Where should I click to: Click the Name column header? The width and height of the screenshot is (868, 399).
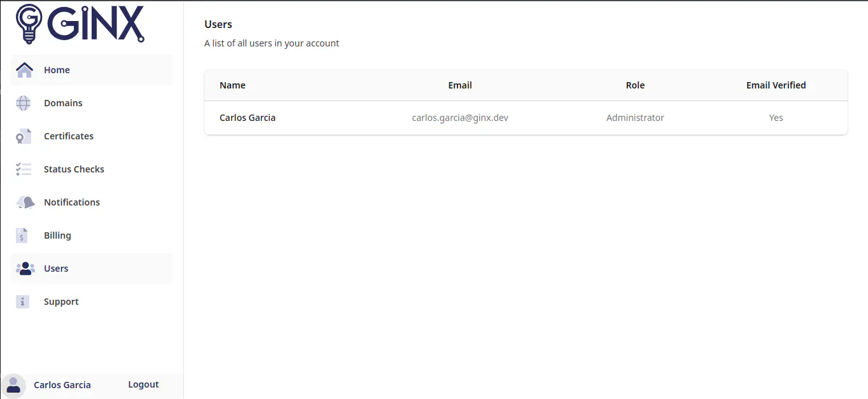click(232, 85)
